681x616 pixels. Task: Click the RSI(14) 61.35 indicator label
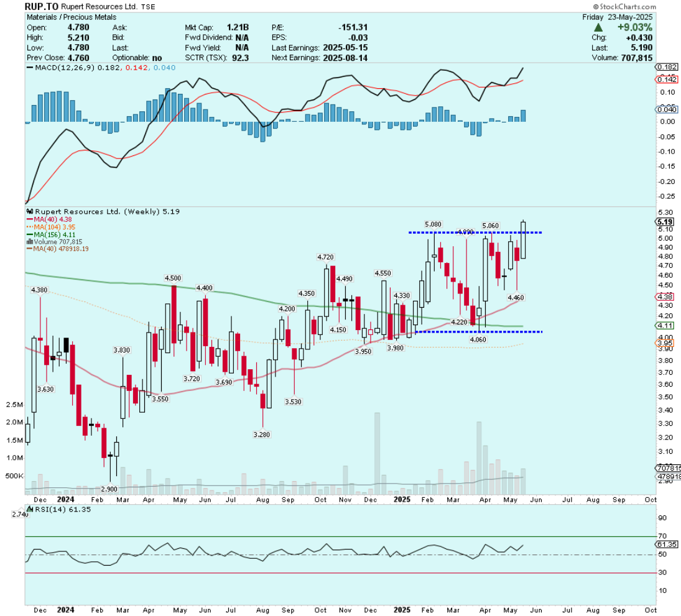63,510
